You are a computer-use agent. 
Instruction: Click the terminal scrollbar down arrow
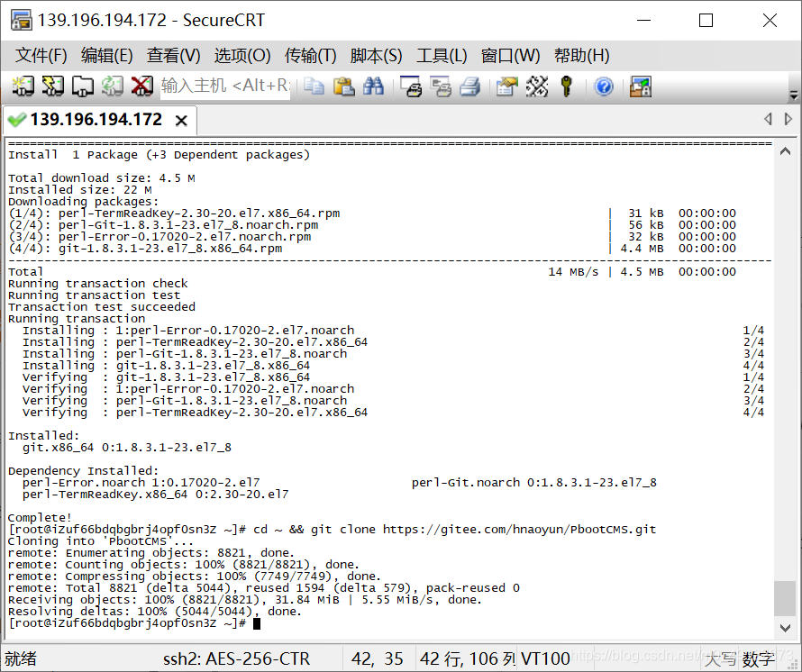point(785,627)
